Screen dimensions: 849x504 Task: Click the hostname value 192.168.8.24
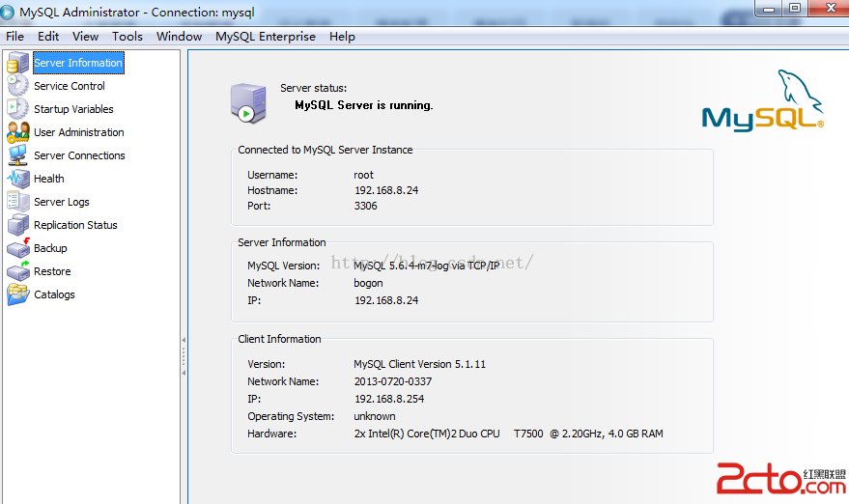[386, 190]
